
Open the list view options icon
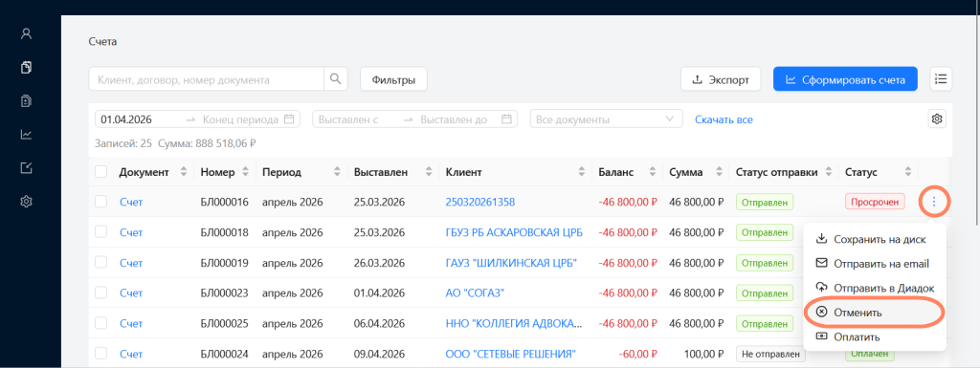point(941,79)
